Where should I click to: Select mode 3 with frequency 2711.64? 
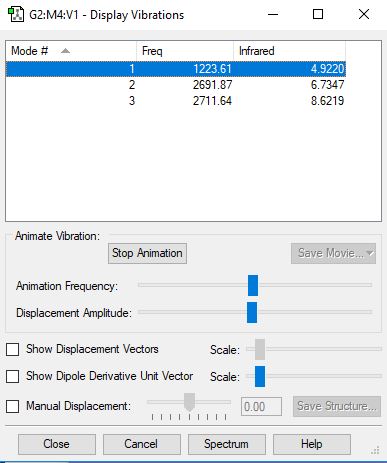tap(176, 101)
